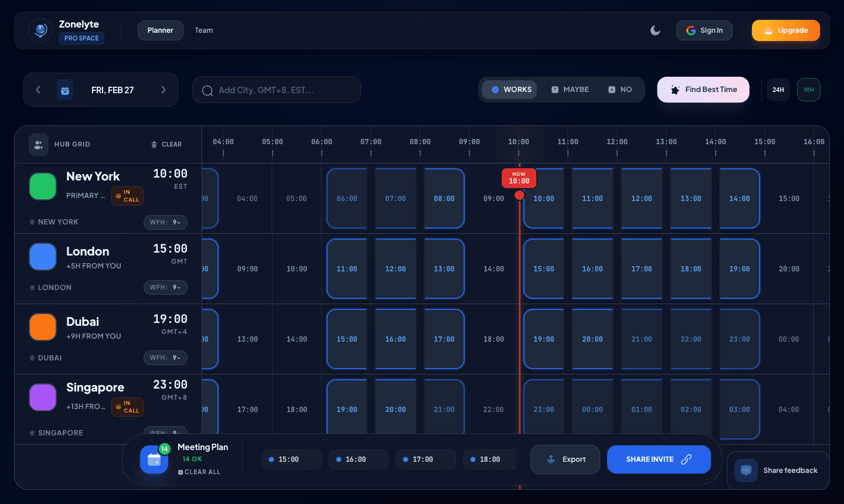Switch to the Team tab
The height and width of the screenshot is (504, 844).
pyautogui.click(x=204, y=30)
